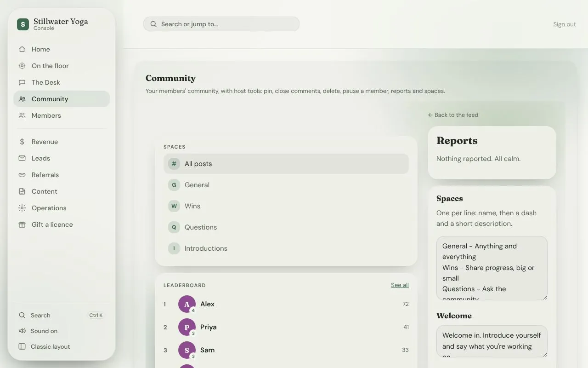Click the Classic layout panel icon
This screenshot has height=368, width=588.
click(x=22, y=346)
